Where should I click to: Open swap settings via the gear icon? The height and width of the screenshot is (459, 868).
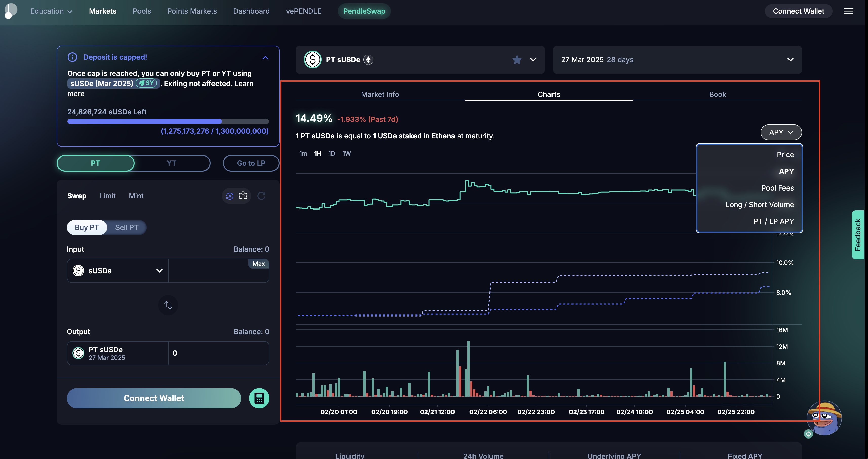[243, 196]
